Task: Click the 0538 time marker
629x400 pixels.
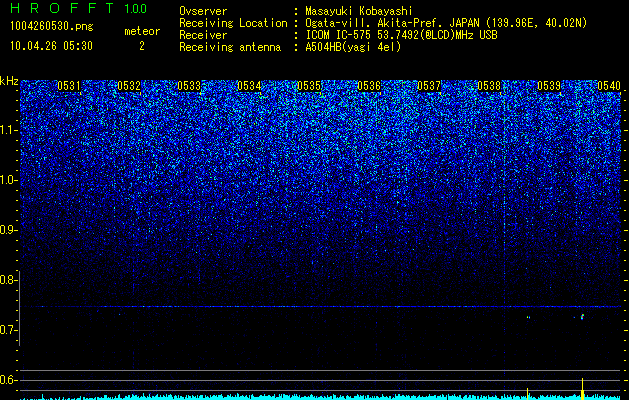Action: [x=489, y=86]
